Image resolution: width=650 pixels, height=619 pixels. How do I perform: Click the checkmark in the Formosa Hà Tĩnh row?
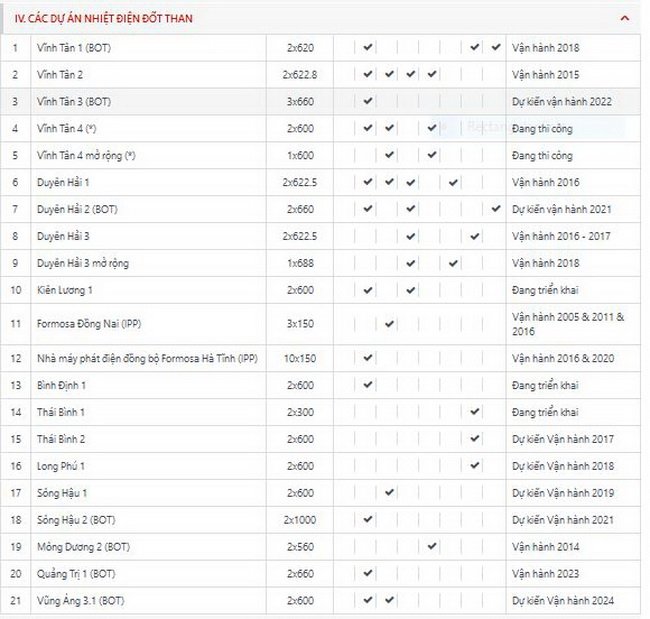pos(368,357)
